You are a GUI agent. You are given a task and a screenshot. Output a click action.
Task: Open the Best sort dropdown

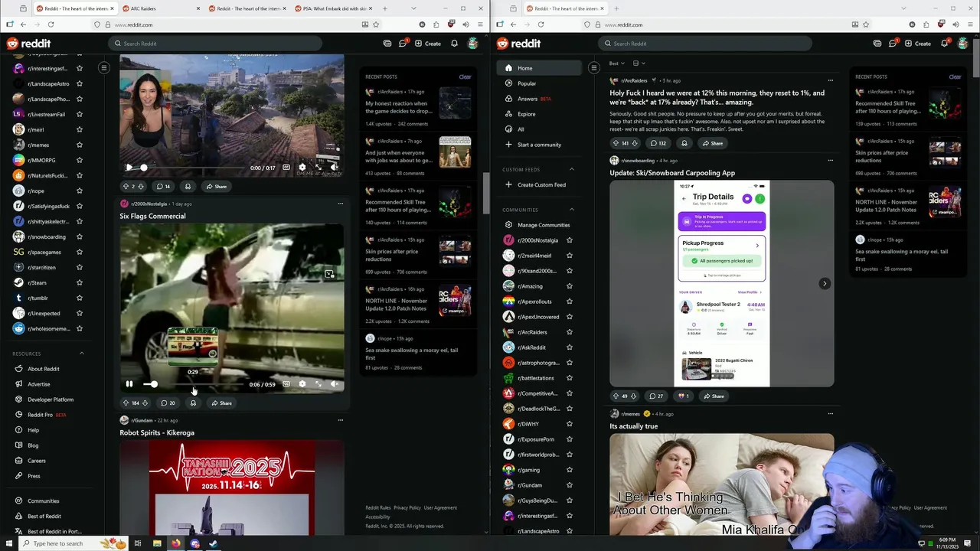pyautogui.click(x=616, y=64)
